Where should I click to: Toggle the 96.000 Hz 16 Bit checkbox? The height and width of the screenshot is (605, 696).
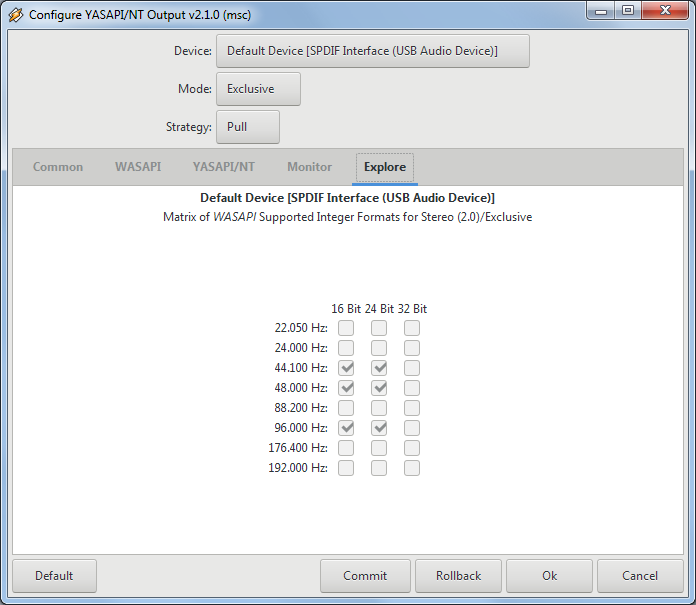click(346, 428)
